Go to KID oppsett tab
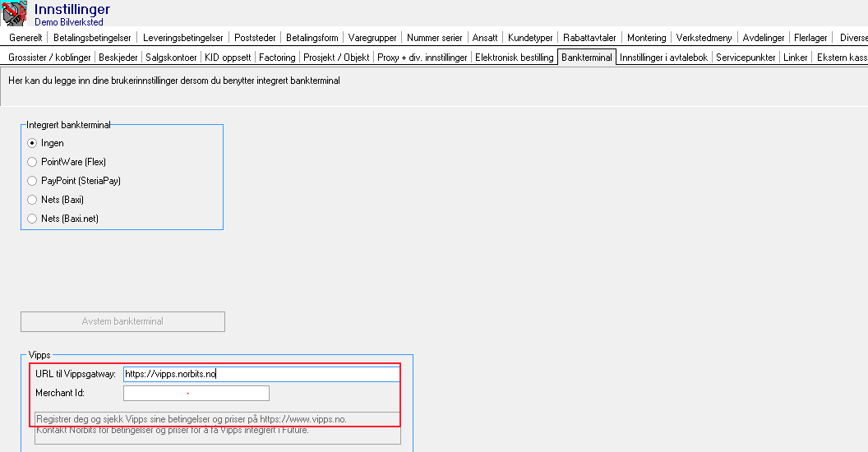 point(228,58)
